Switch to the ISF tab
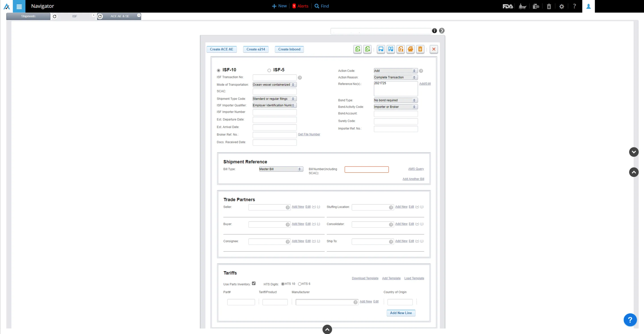 74,16
